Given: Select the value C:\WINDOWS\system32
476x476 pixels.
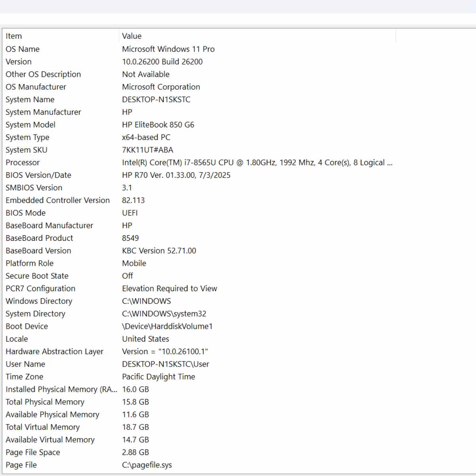Looking at the screenshot, I should [x=164, y=314].
